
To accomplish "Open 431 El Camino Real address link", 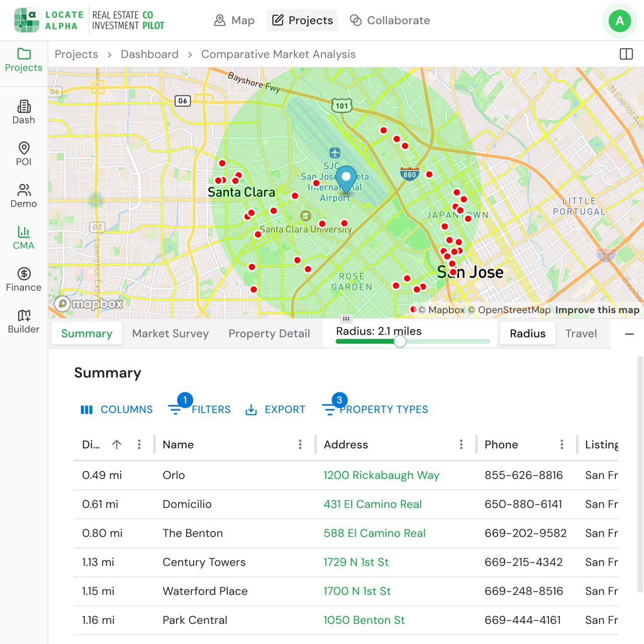I will (372, 504).
